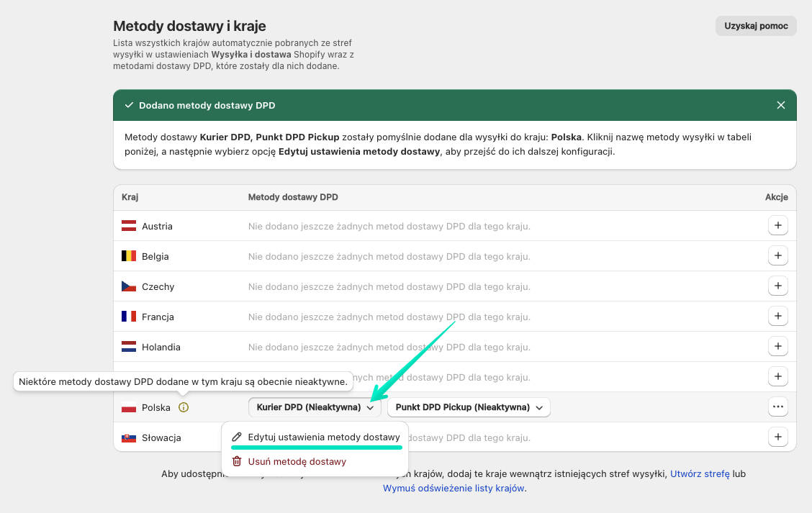This screenshot has height=513, width=812.
Task: Click the Belgia flag icon
Action: pos(128,255)
